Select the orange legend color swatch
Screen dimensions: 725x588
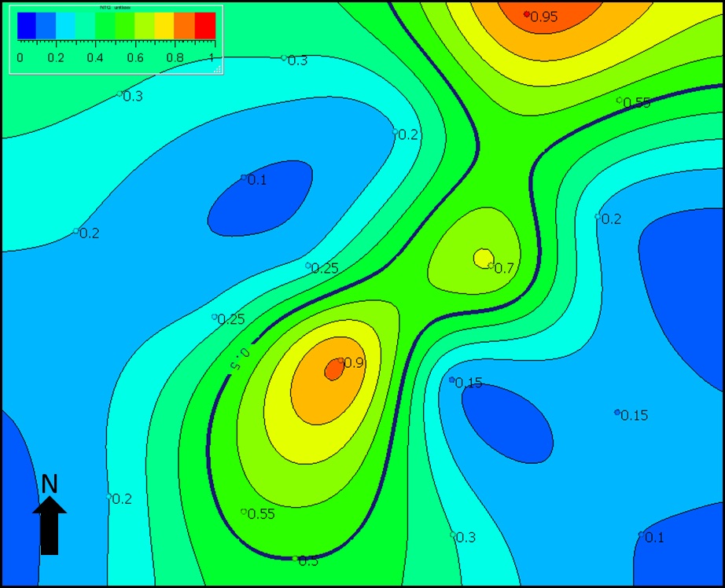click(x=185, y=26)
